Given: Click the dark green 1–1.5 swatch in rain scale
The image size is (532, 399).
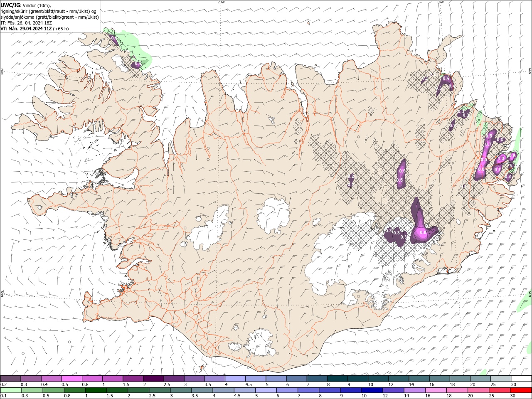Looking at the screenshot, I should coord(96,390).
